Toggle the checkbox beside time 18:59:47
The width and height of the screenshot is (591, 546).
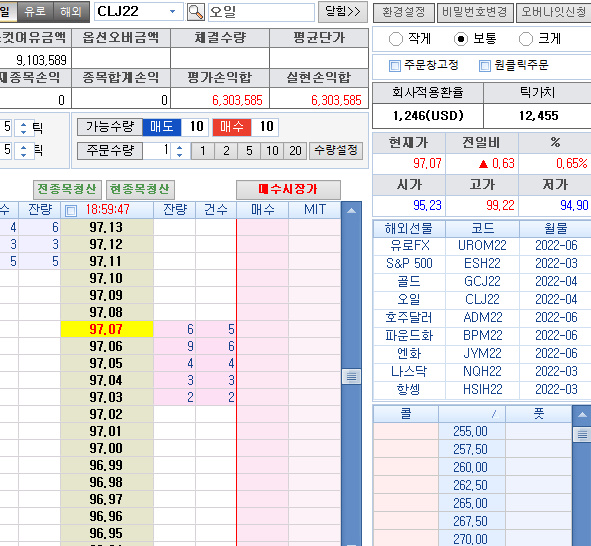[71, 211]
